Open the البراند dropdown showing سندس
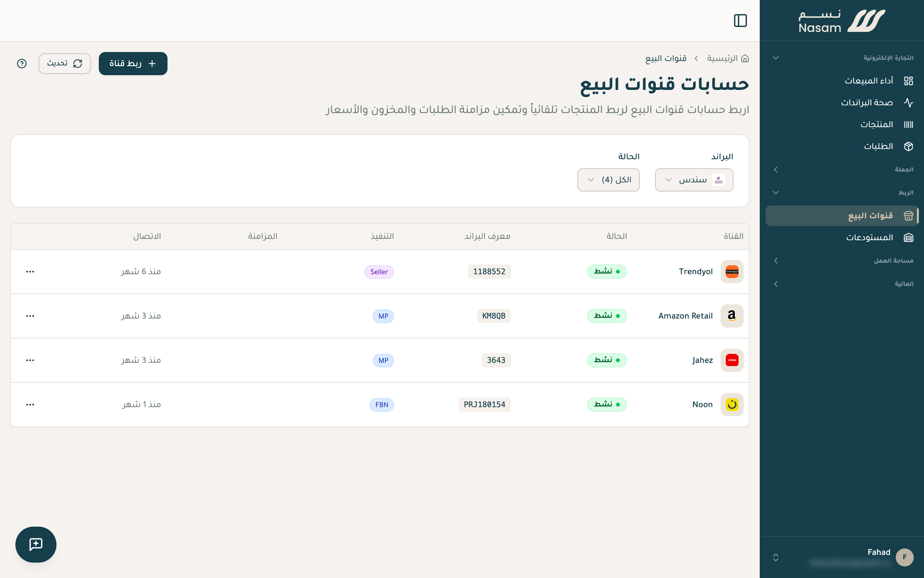924x578 pixels. 694,180
